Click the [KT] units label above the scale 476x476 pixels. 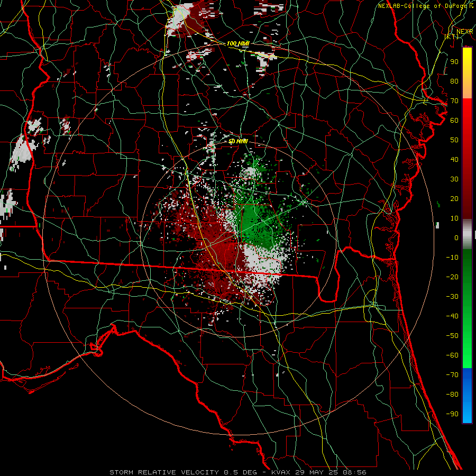452,36
